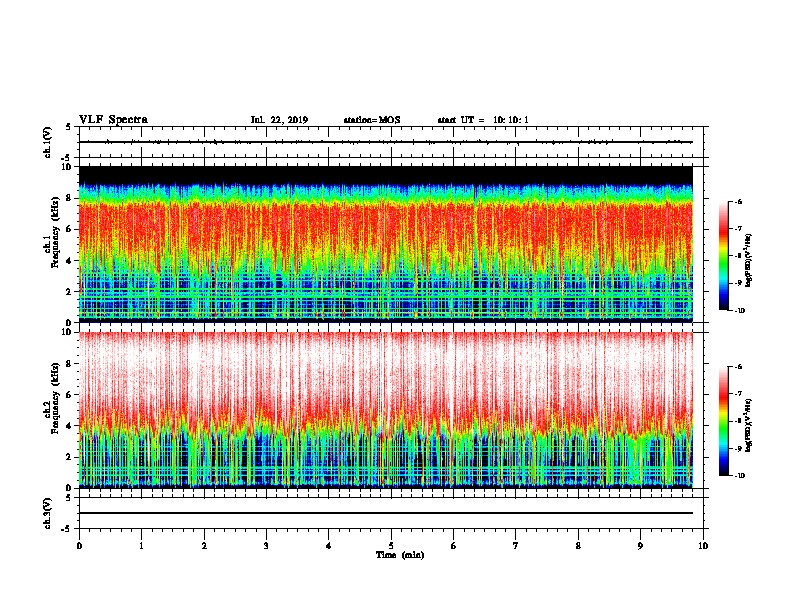Click the "station=MOS" header label
Screen dimensions: 792x612
pos(372,120)
